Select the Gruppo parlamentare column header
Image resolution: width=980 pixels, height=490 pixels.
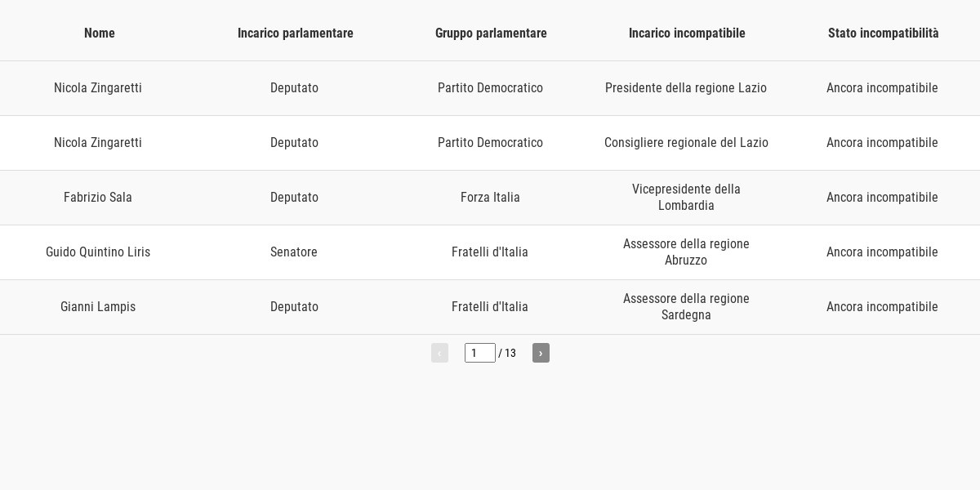point(491,33)
